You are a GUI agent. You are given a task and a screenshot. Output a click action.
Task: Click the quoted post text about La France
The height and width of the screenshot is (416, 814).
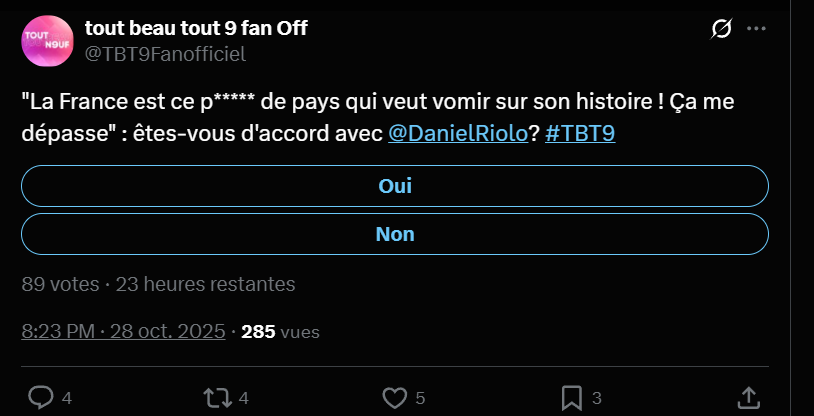pyautogui.click(x=378, y=117)
